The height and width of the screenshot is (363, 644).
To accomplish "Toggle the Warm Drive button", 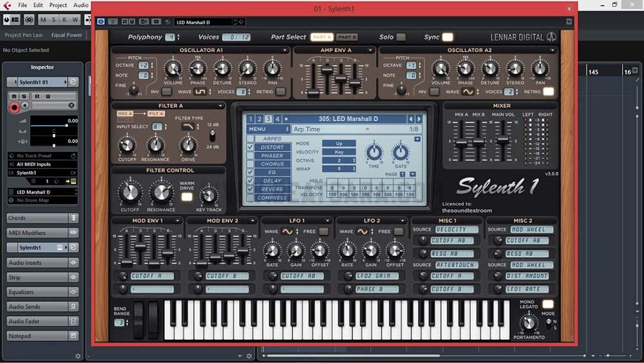I will [186, 197].
